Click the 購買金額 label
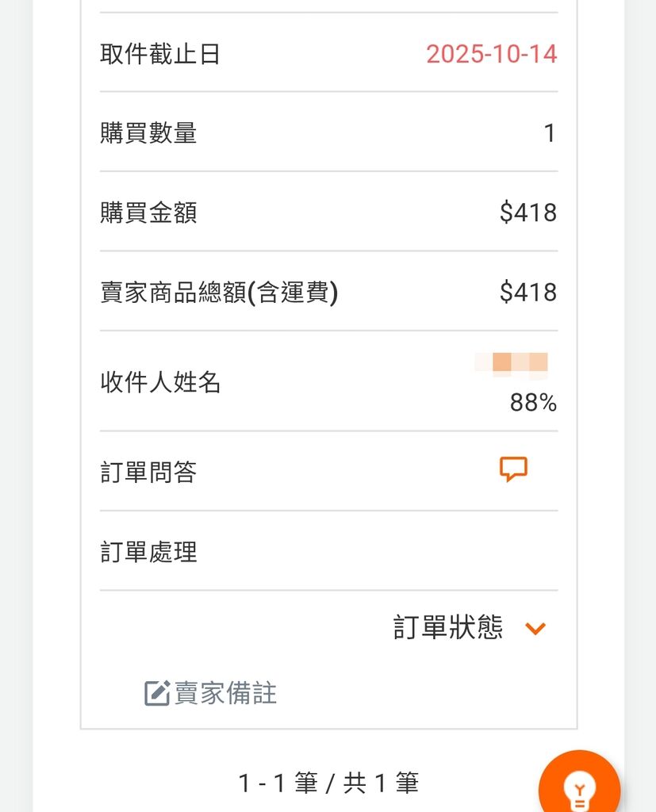 (148, 213)
